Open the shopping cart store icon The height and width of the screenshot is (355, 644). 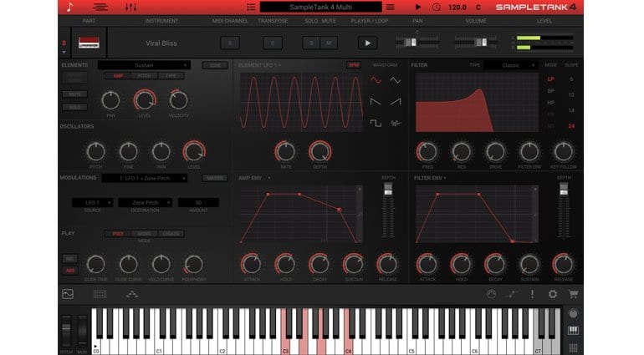(x=574, y=294)
